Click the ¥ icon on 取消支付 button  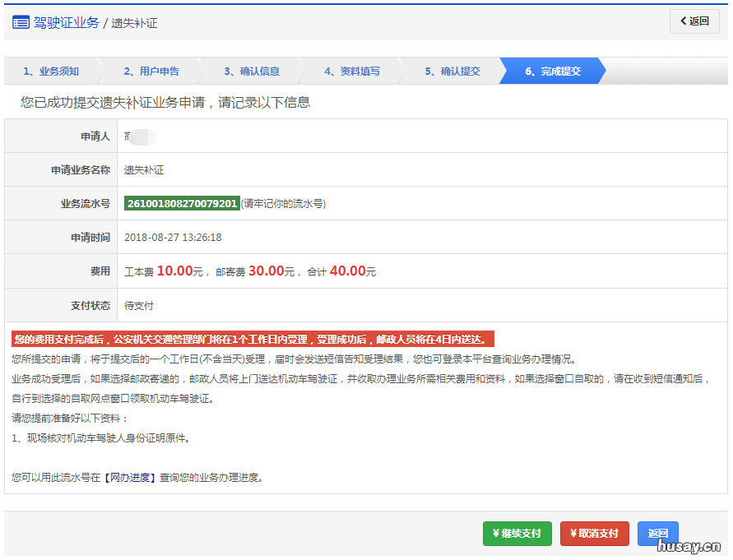pos(573,533)
